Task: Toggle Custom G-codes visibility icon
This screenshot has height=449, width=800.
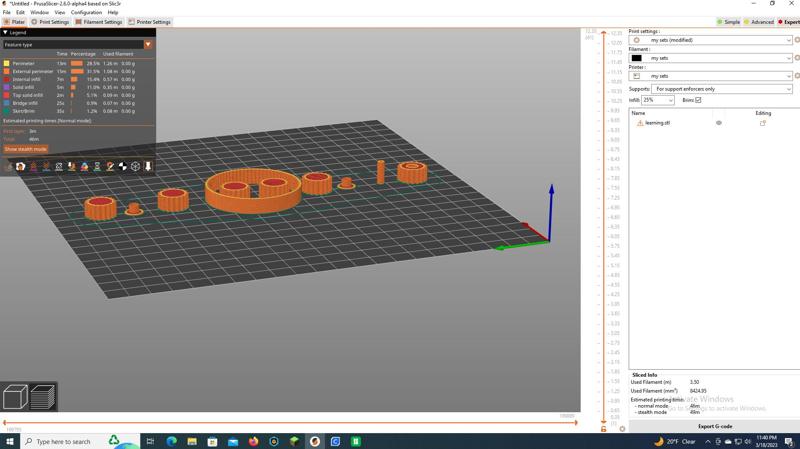Action: [110, 166]
